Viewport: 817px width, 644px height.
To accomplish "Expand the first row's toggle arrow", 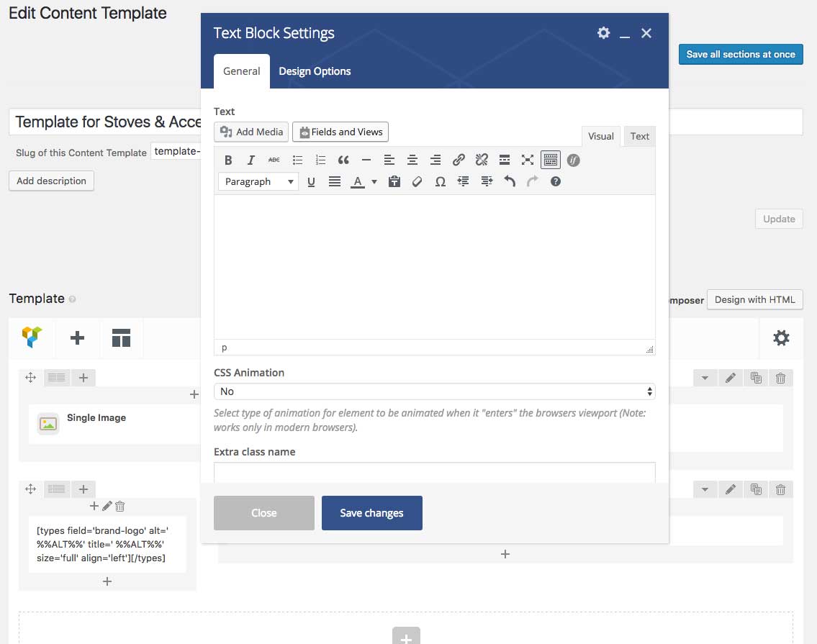I will [705, 378].
